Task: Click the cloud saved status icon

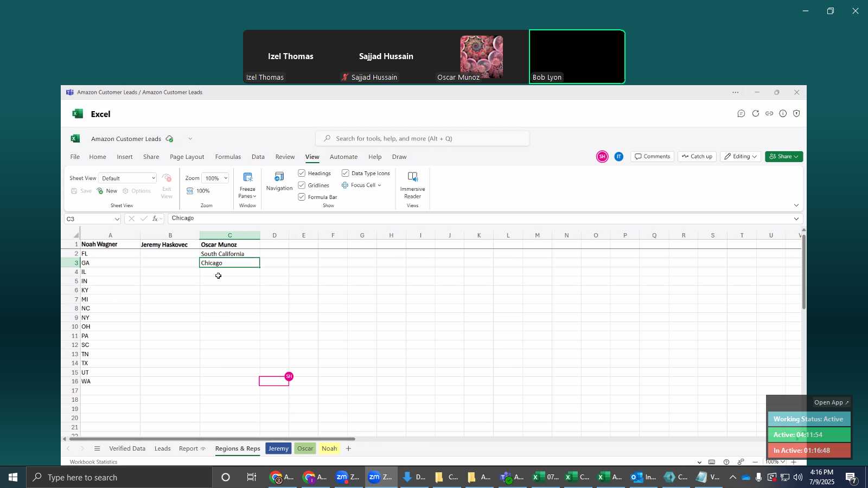Action: tap(170, 139)
